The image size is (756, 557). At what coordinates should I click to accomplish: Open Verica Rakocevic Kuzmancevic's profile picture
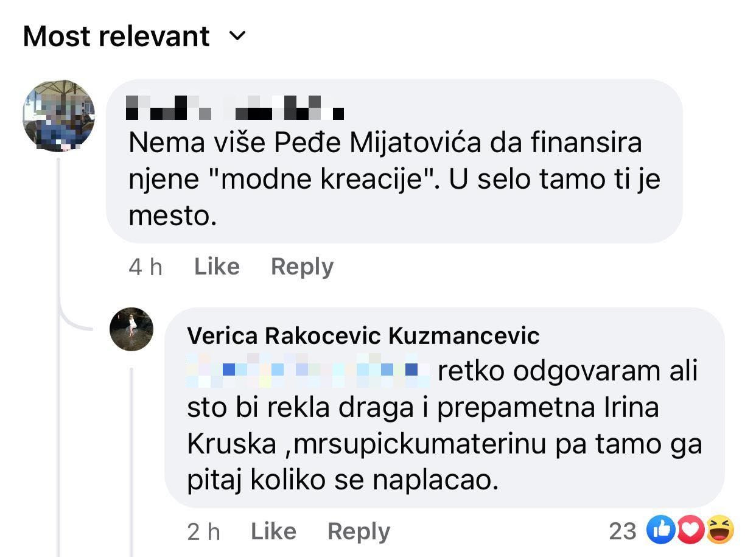tap(131, 329)
